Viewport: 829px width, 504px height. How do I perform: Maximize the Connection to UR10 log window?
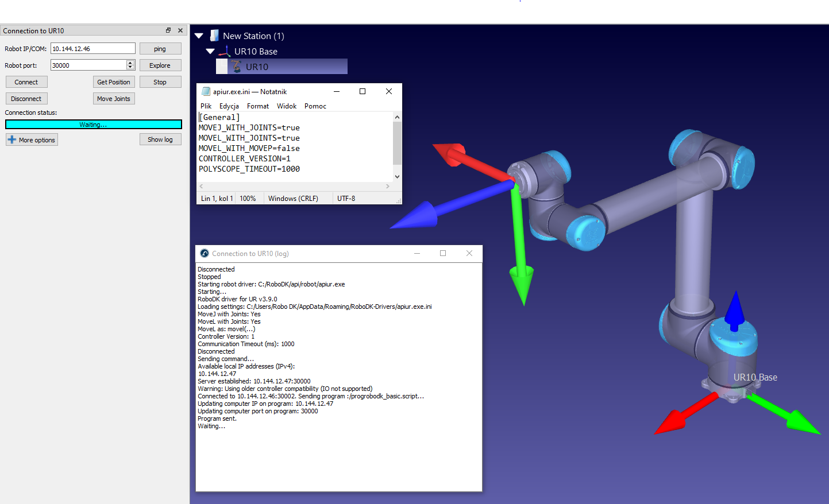tap(443, 253)
